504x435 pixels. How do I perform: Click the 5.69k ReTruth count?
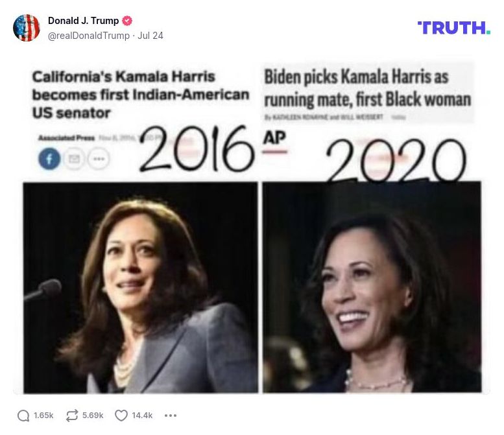click(93, 416)
